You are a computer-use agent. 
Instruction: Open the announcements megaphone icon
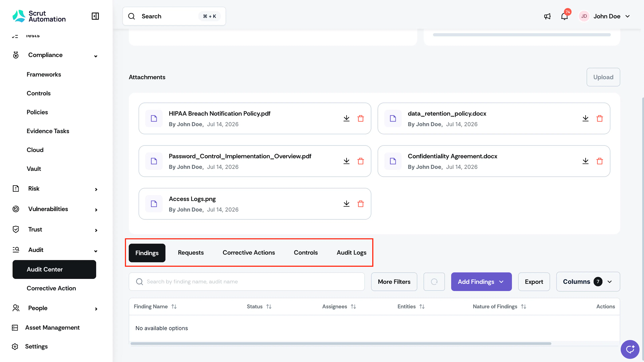coord(547,16)
